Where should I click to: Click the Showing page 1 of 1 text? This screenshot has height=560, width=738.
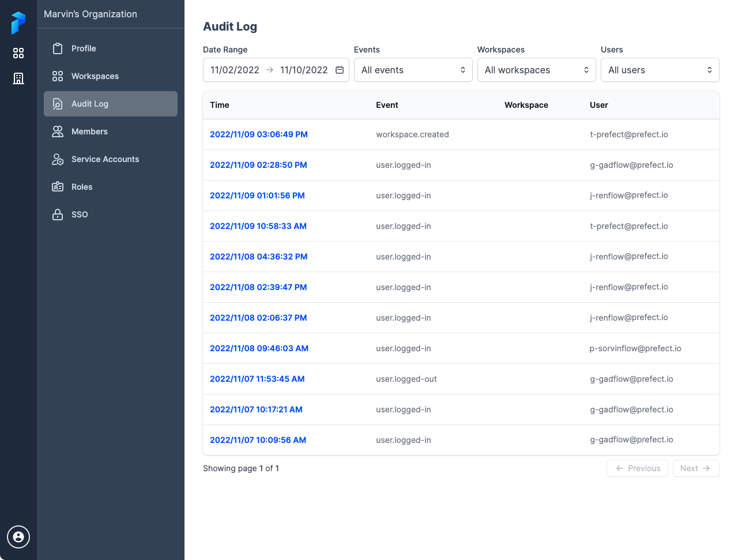pos(241,468)
